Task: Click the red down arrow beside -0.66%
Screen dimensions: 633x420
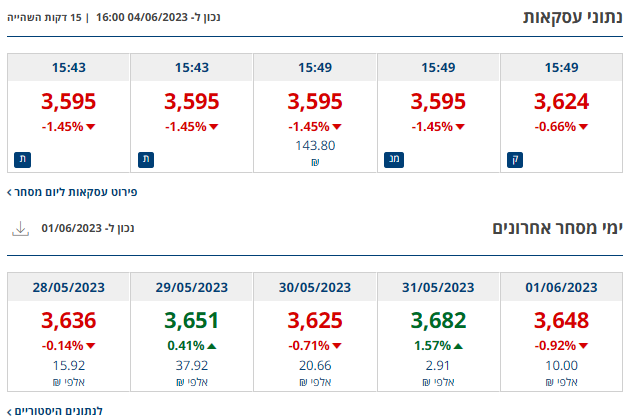Action: click(583, 127)
